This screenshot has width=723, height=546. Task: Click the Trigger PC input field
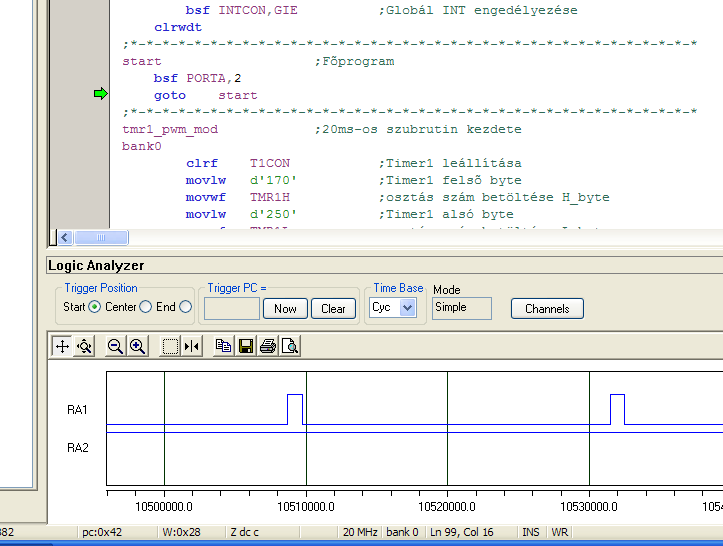(x=232, y=308)
